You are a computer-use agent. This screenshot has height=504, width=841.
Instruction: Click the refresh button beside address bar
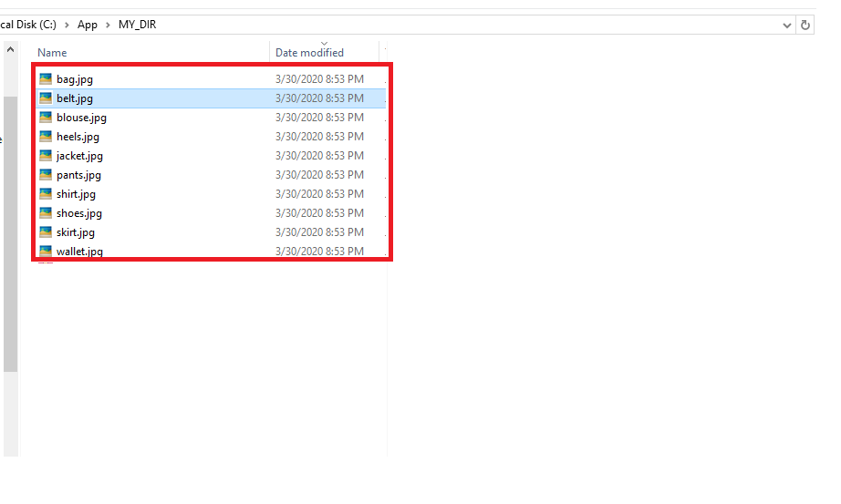805,25
